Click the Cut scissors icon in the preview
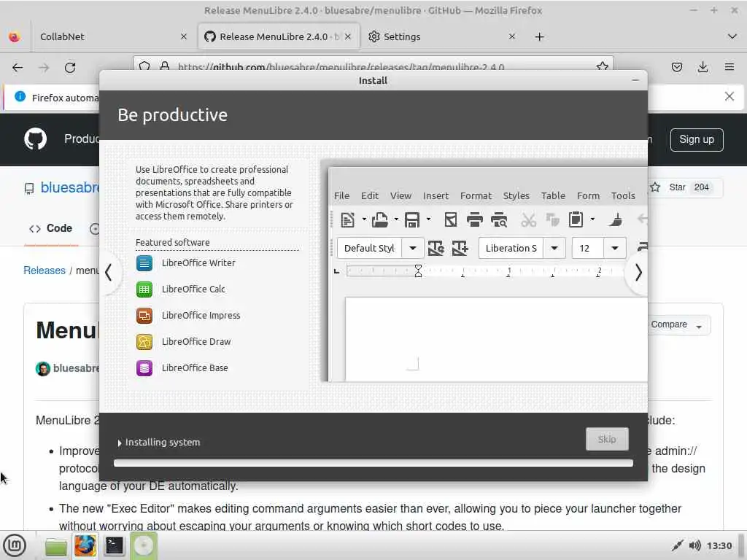The image size is (747, 560). point(528,219)
